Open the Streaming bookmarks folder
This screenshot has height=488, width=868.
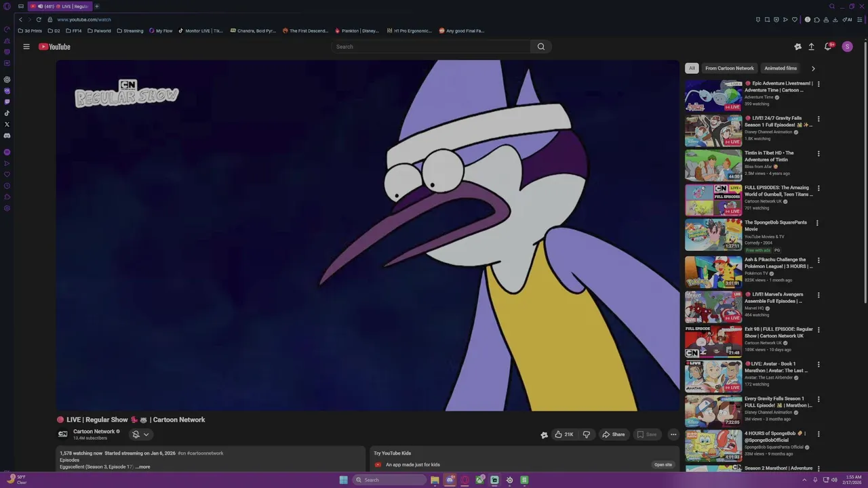coord(130,30)
